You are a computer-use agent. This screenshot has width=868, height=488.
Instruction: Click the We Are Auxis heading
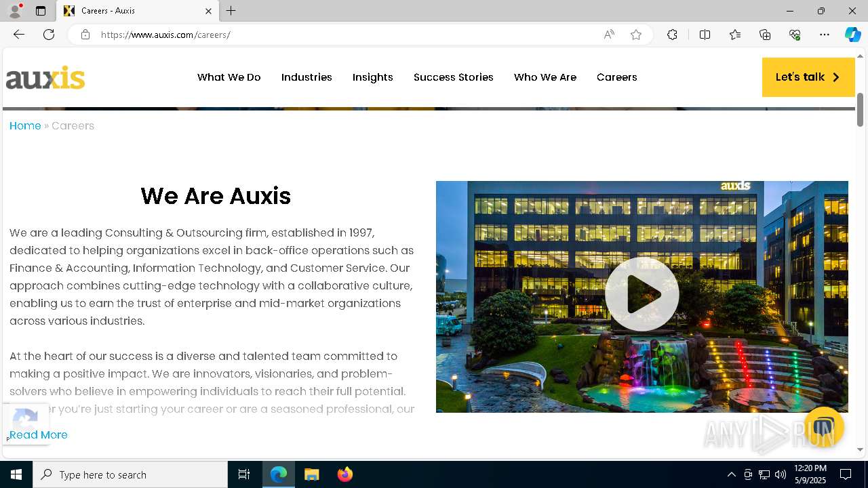pos(216,197)
